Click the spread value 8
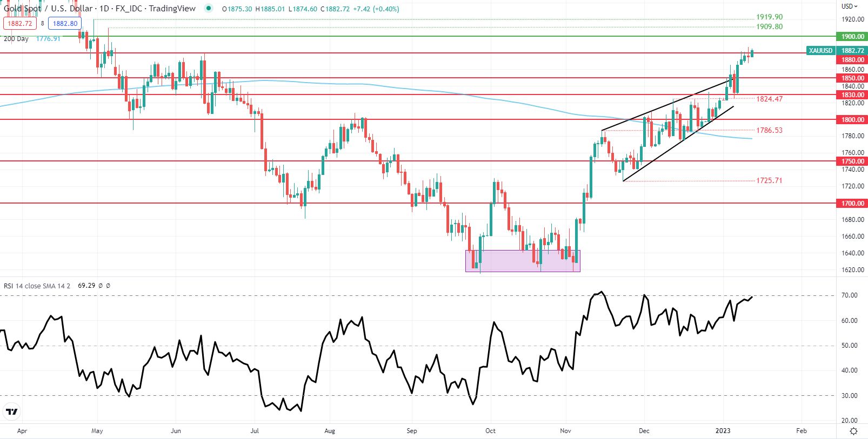 point(43,23)
